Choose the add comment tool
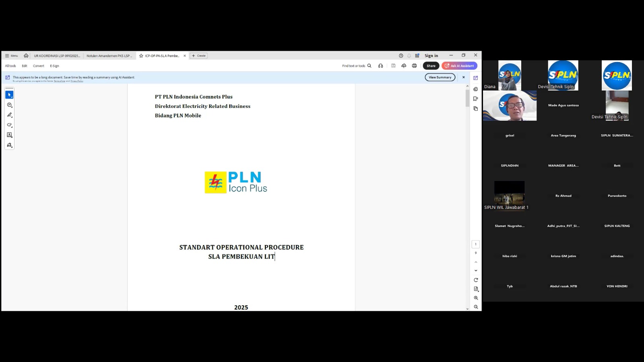The width and height of the screenshot is (644, 362). pyautogui.click(x=9, y=105)
